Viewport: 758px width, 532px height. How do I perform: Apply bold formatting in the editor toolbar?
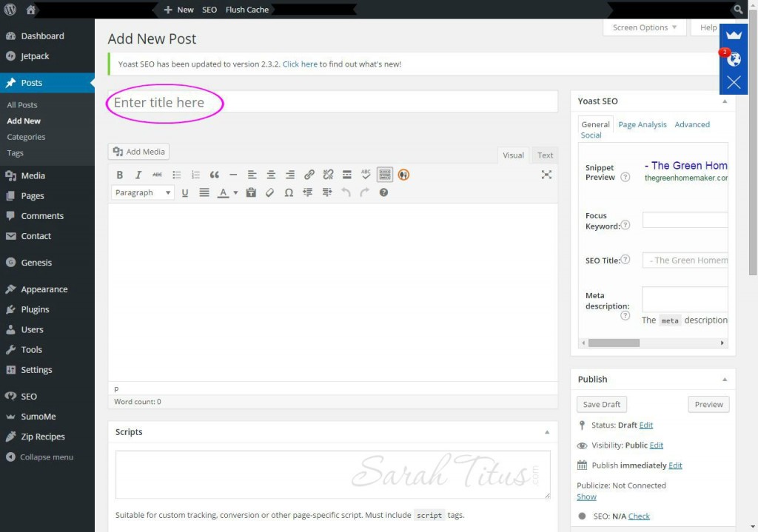pyautogui.click(x=120, y=175)
